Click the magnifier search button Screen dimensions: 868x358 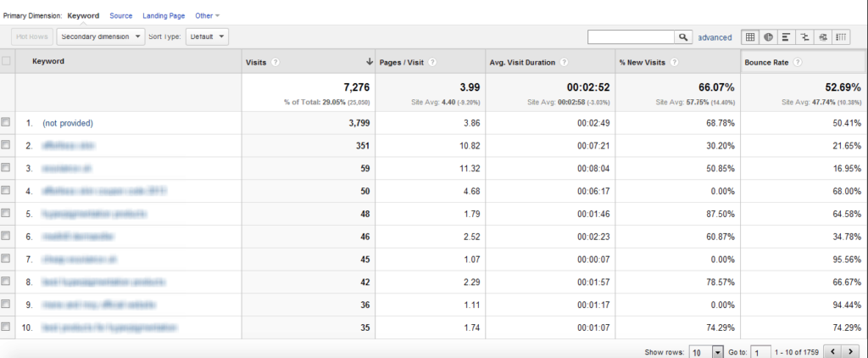point(683,37)
